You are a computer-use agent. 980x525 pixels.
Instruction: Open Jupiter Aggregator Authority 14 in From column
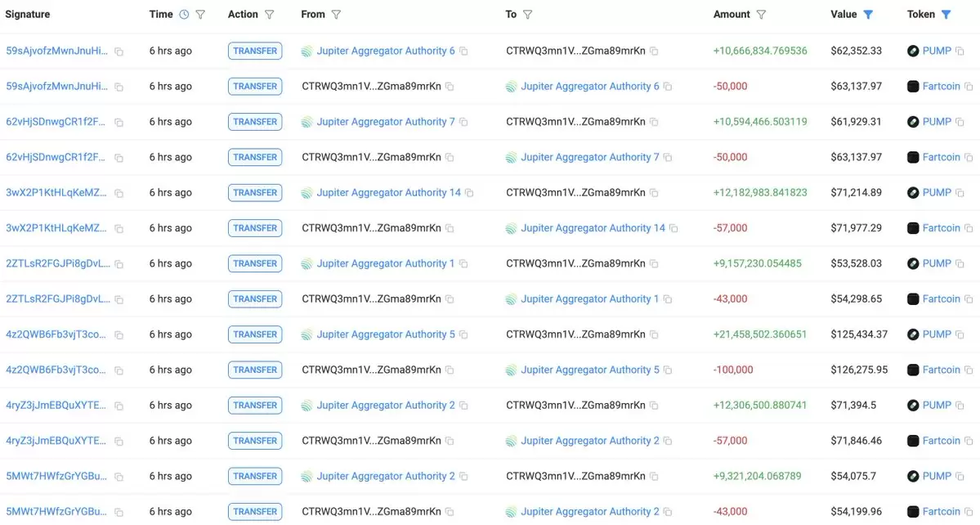pos(389,192)
